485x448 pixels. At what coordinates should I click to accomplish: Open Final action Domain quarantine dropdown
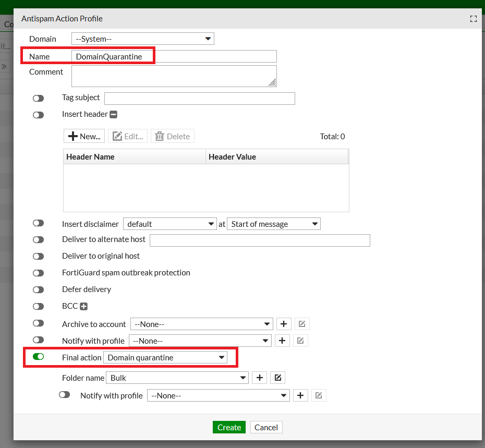(165, 357)
